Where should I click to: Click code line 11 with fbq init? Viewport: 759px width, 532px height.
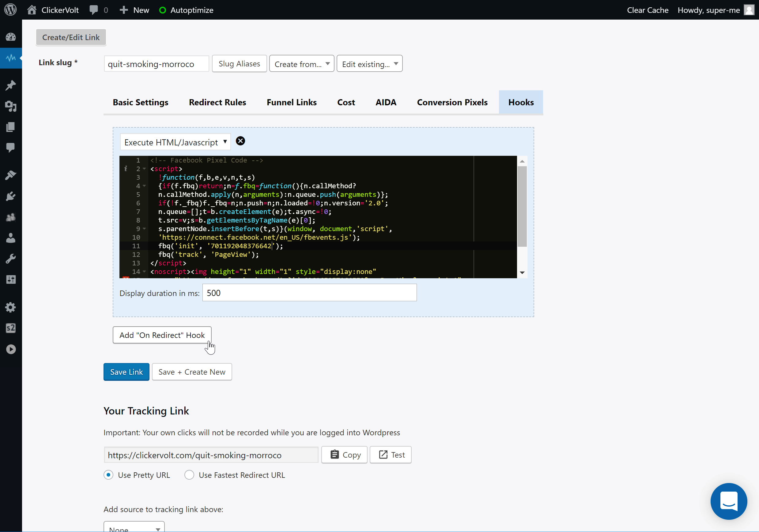[x=221, y=246]
